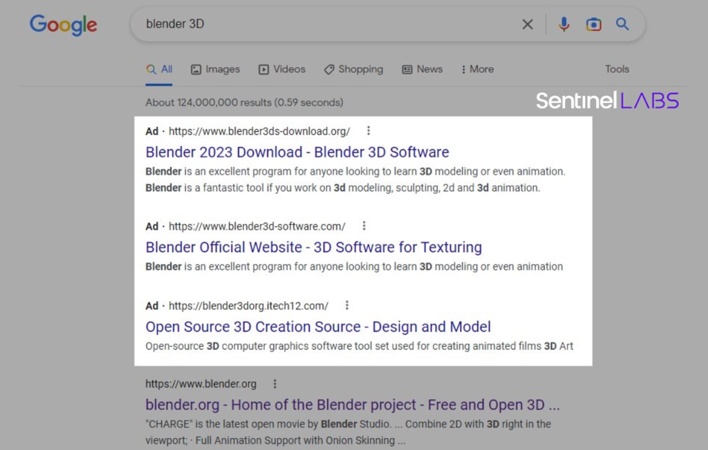This screenshot has height=450, width=708.
Task: Open image search camera icon
Action: (x=593, y=24)
